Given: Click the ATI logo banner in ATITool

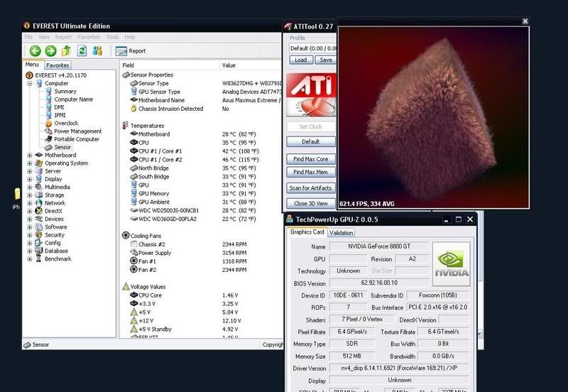Looking at the screenshot, I should (310, 94).
